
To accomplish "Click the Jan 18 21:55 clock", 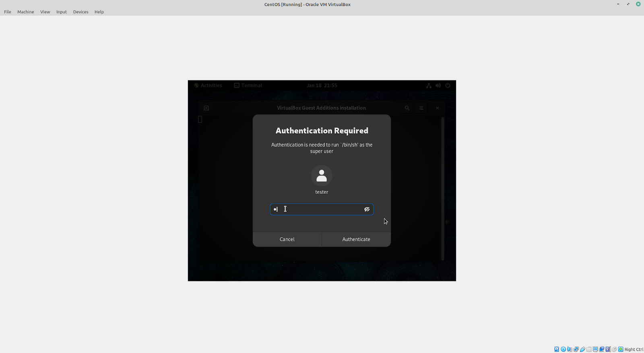I will (322, 85).
